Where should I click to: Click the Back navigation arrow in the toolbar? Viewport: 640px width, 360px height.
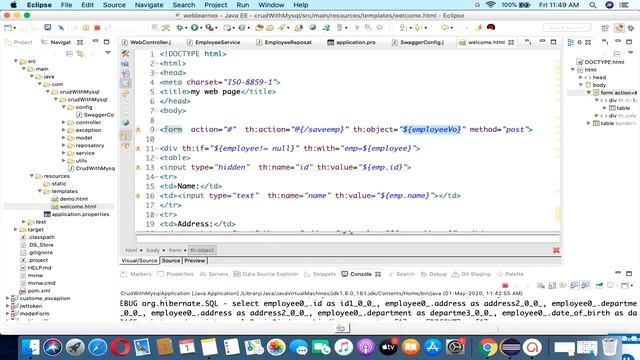(x=444, y=28)
